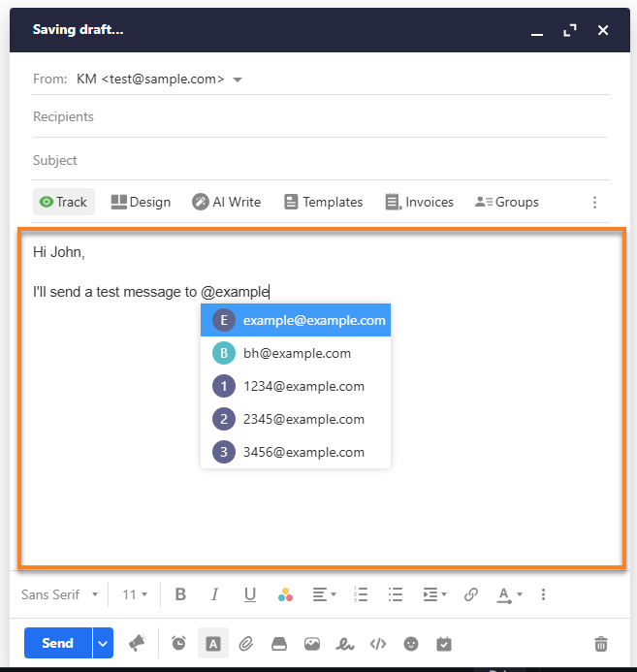Open more options beside Groups
This screenshot has height=672, width=637.
594,203
